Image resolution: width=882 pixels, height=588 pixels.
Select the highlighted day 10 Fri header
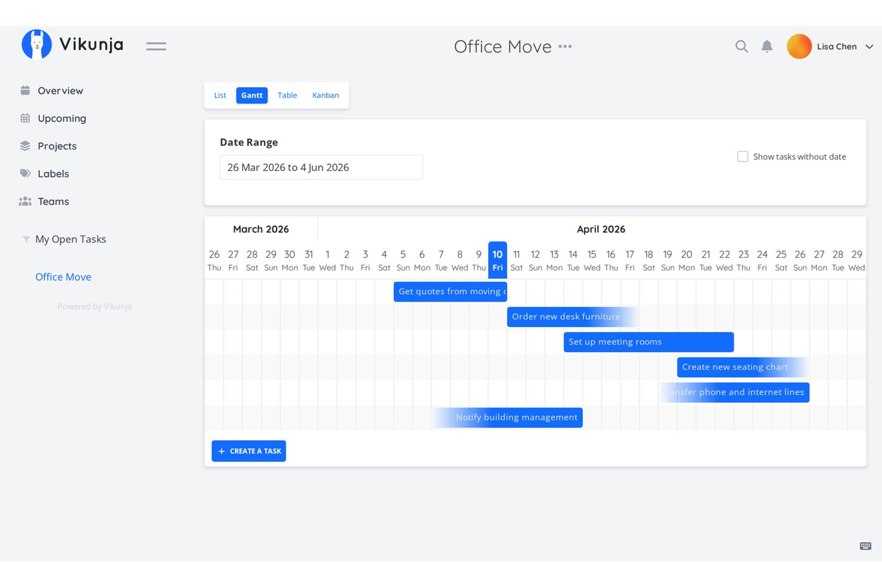(498, 260)
